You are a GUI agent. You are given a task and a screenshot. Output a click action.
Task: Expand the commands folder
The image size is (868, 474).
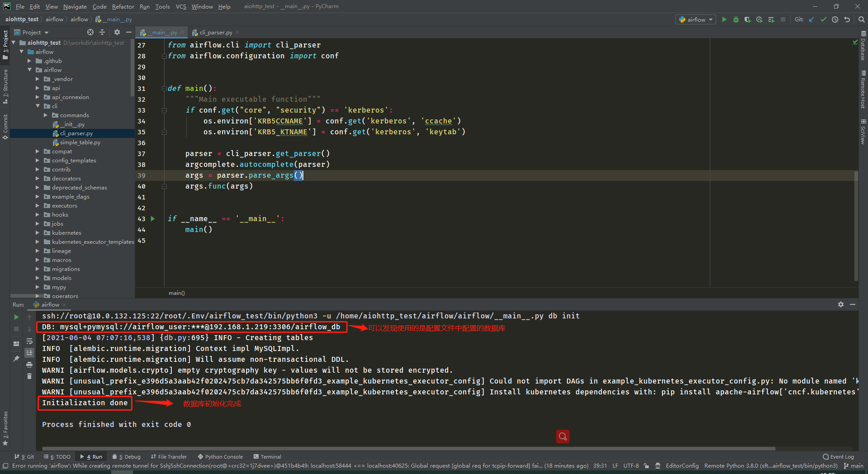(46, 115)
